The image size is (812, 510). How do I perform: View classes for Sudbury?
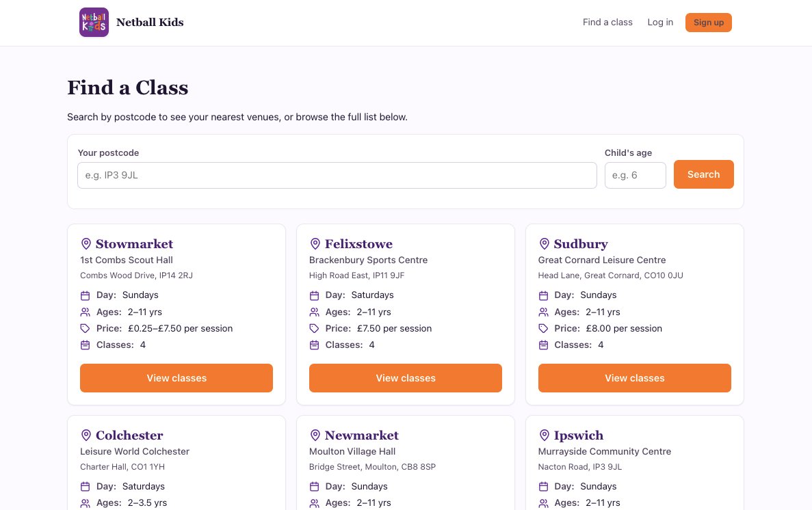[x=635, y=378]
